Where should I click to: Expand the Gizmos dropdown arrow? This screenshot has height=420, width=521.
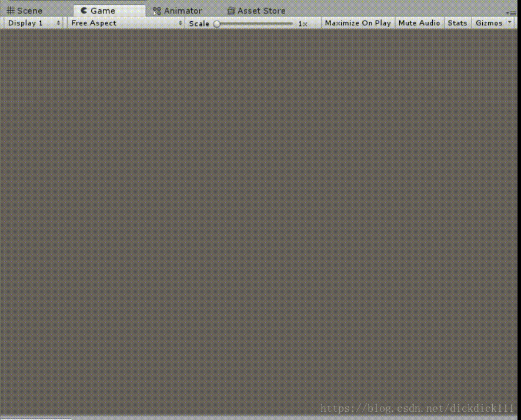(510, 22)
